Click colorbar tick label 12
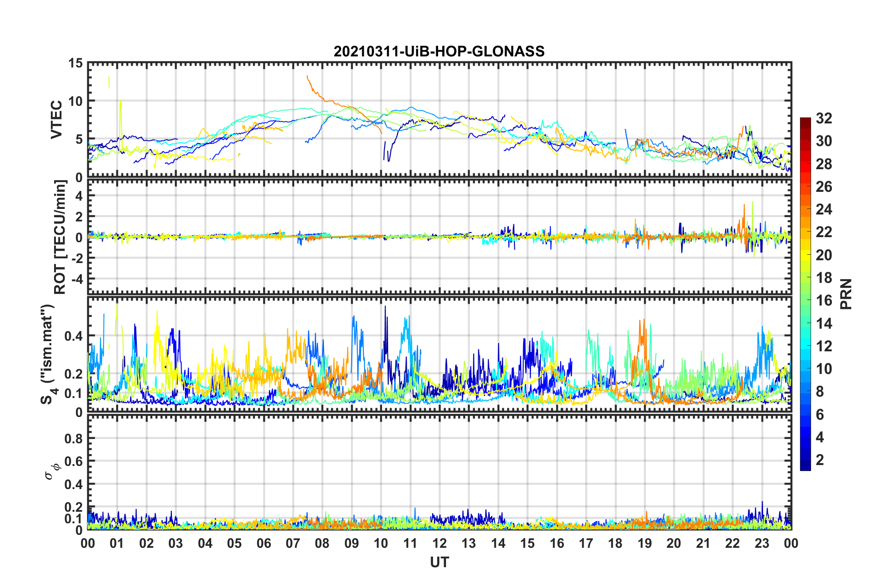The width and height of the screenshot is (879, 588). coord(824,346)
